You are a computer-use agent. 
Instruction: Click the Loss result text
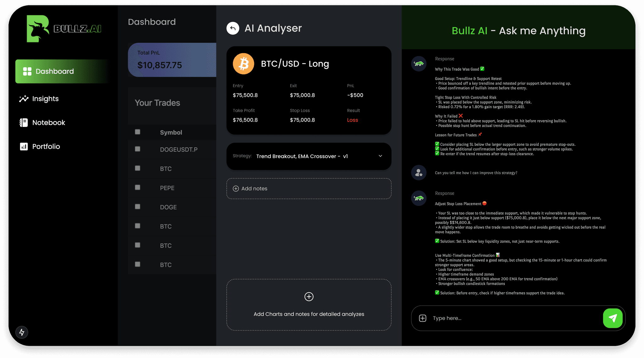tap(353, 120)
